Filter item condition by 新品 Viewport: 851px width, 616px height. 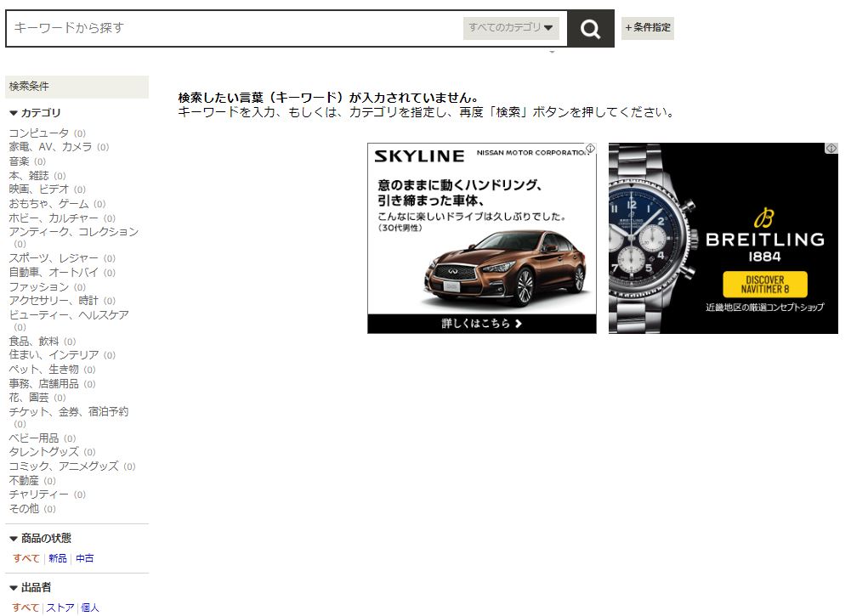[58, 558]
